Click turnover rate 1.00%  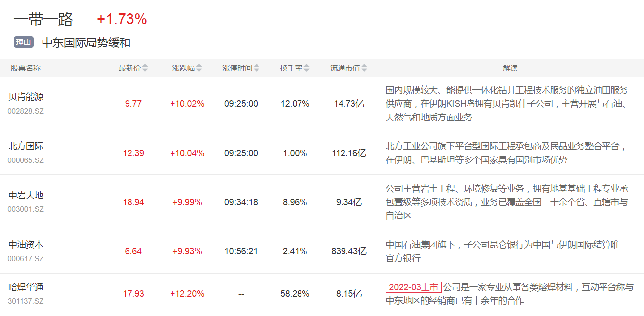click(295, 153)
